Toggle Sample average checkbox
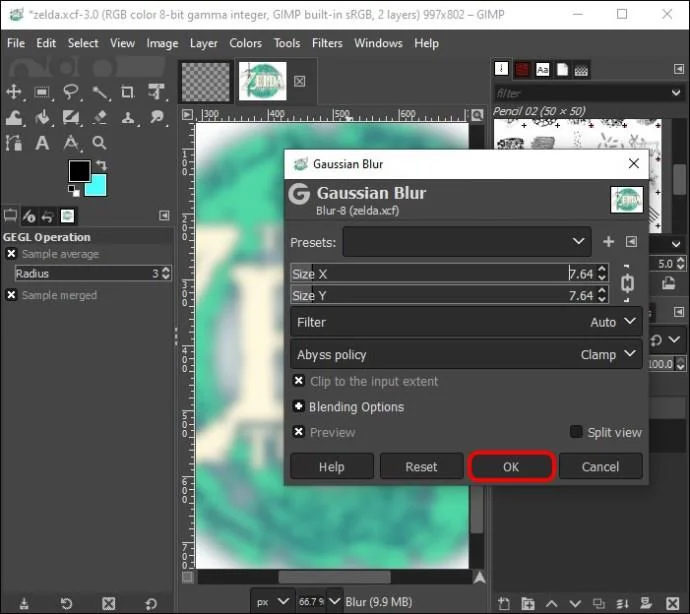Screen dimensions: 690x614 click(11, 254)
